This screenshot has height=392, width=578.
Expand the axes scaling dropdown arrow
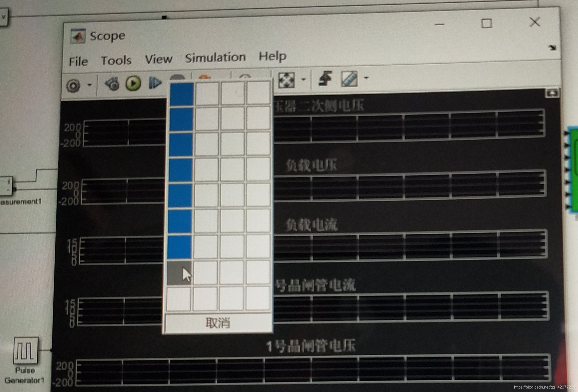pos(303,79)
